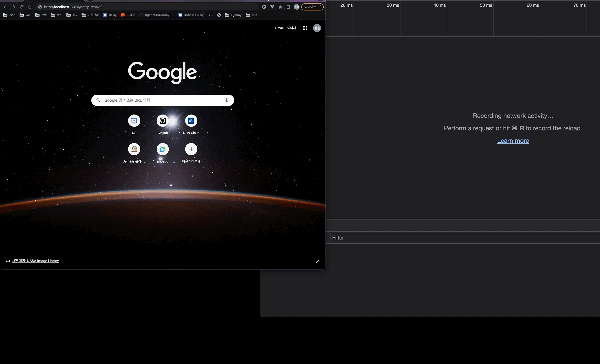The image size is (600, 364).
Task: Open the Google apps grid
Action: pos(305,28)
